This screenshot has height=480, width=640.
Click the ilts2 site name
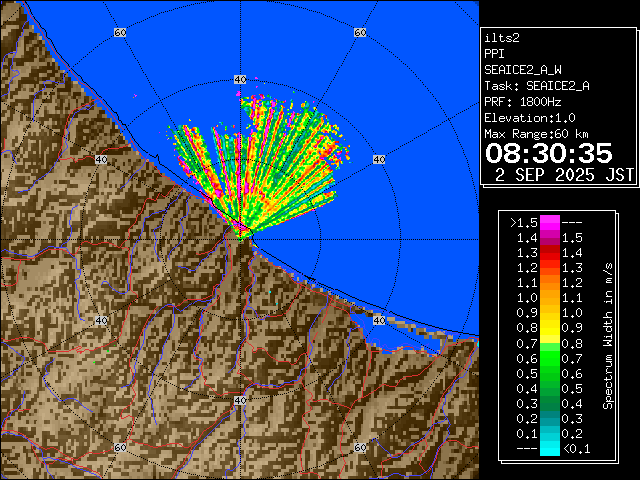tap(502, 37)
